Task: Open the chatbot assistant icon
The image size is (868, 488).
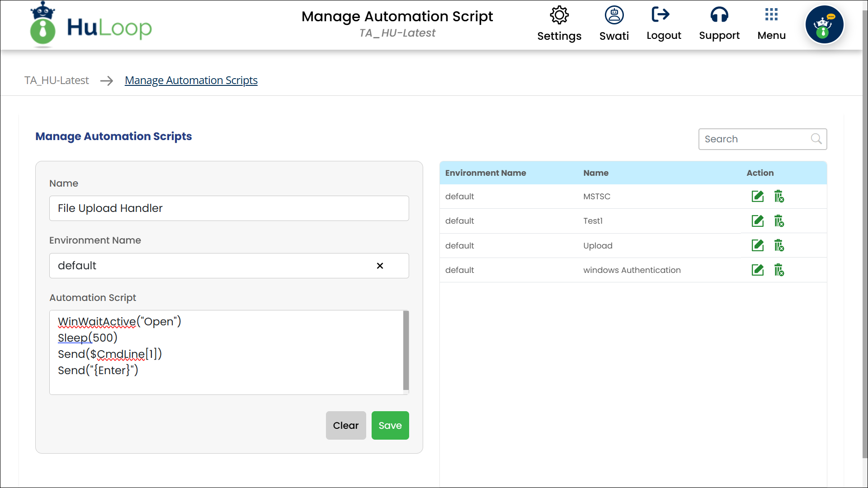Action: pyautogui.click(x=824, y=25)
